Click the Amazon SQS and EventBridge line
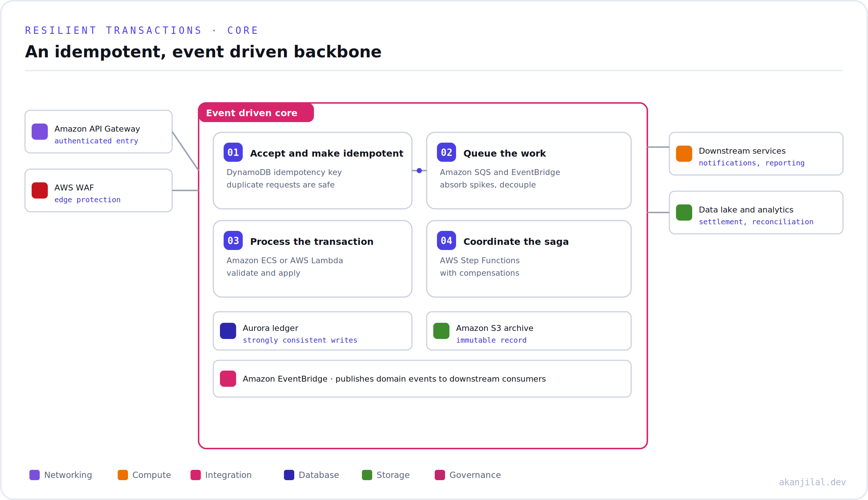Screen dimensions: 868x500 tap(500, 172)
